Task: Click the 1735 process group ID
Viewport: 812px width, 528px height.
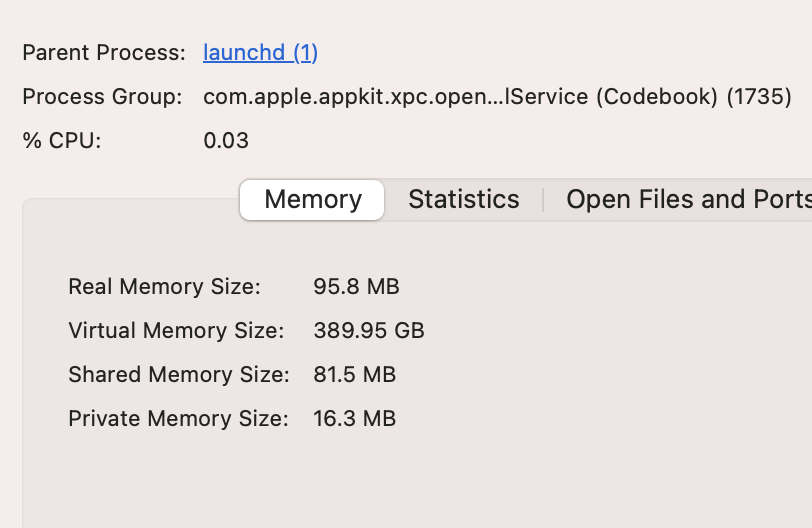Action: point(759,97)
